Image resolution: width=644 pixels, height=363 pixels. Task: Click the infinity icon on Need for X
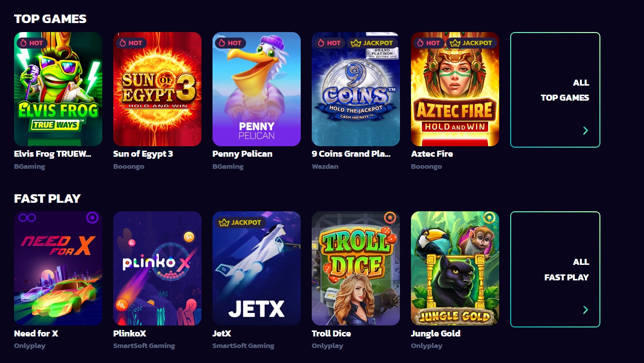pyautogui.click(x=27, y=218)
